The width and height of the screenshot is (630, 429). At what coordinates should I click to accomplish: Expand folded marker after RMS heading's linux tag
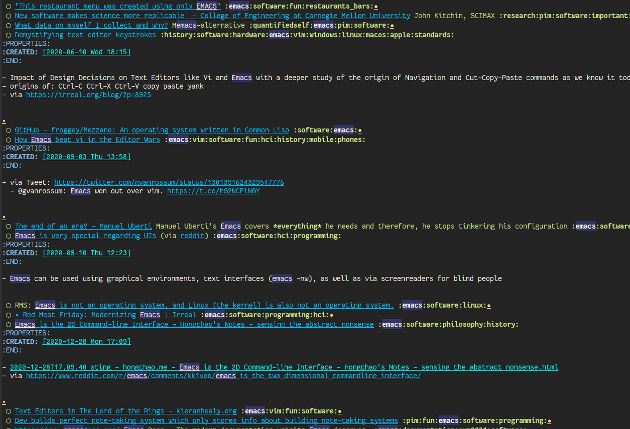pyautogui.click(x=489, y=306)
